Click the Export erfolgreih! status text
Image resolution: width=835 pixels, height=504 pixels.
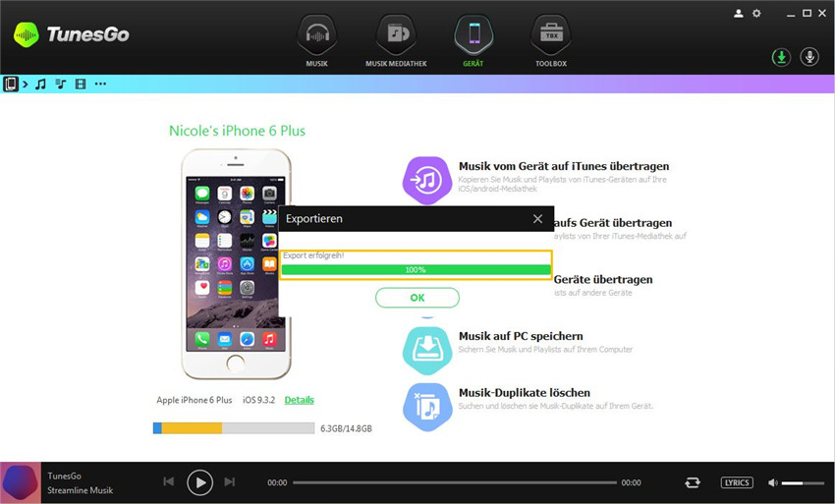click(313, 255)
